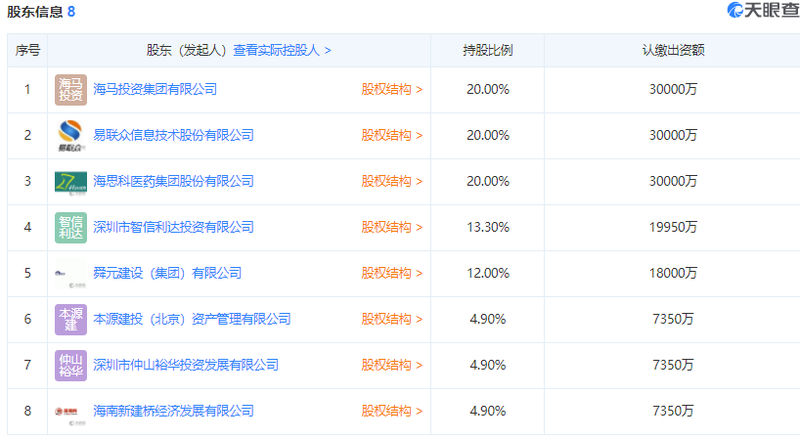The height and width of the screenshot is (439, 800).
Task: Open 本源建投（北京）资产管理有限公司 link
Action: click(x=192, y=319)
